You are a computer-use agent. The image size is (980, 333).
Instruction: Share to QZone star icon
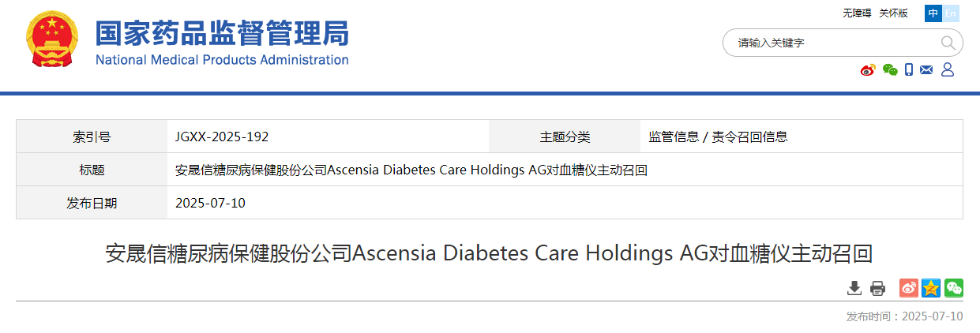pyautogui.click(x=931, y=288)
